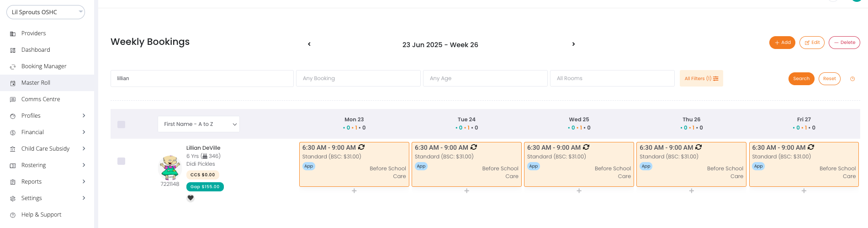Go to next week arrow
The height and width of the screenshot is (228, 868).
tap(573, 44)
